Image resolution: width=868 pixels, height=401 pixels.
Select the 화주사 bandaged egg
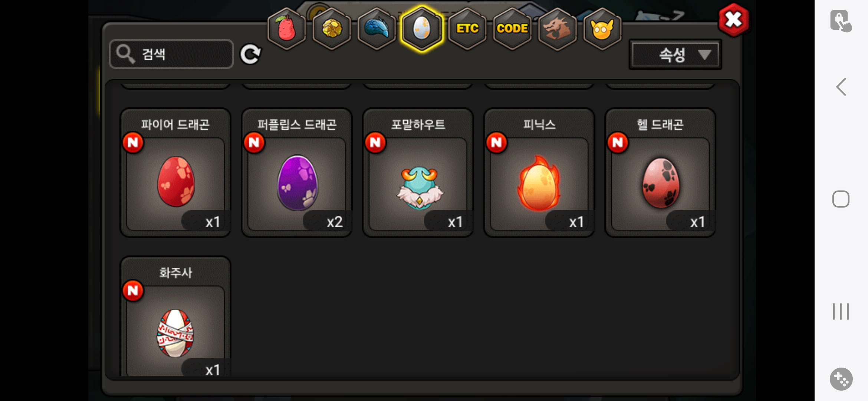coord(175,317)
